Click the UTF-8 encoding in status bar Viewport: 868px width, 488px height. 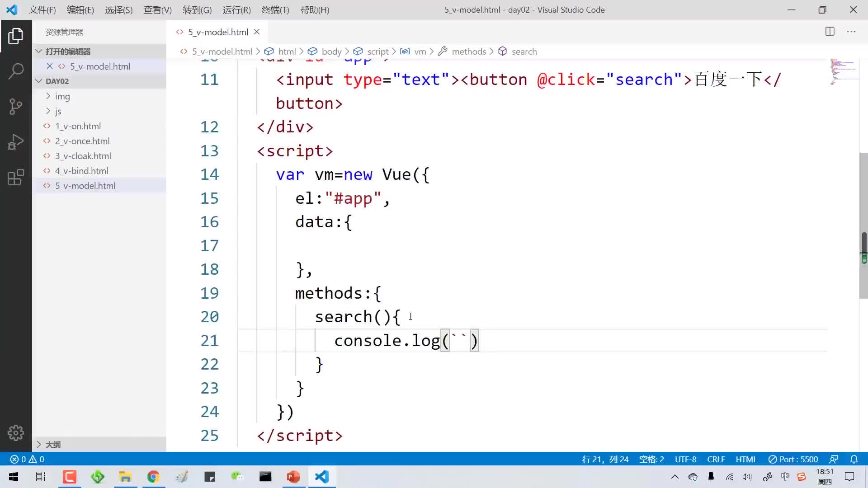coord(685,459)
